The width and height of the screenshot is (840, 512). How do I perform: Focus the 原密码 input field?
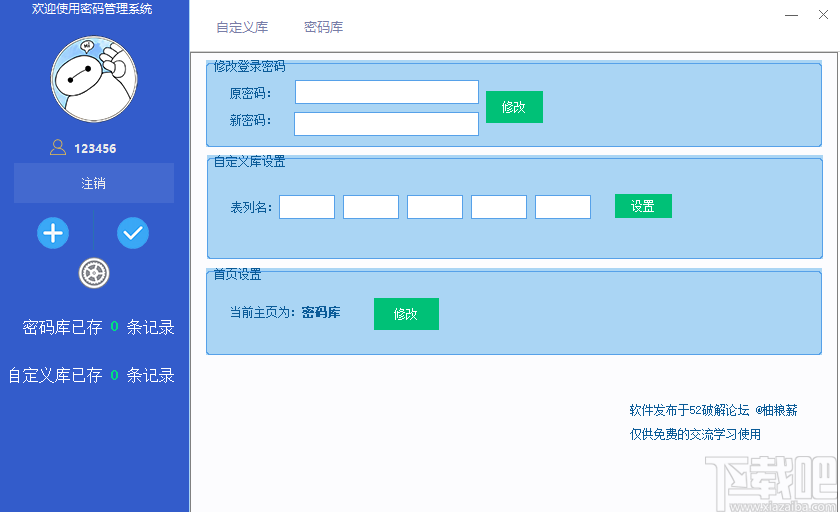click(x=387, y=92)
